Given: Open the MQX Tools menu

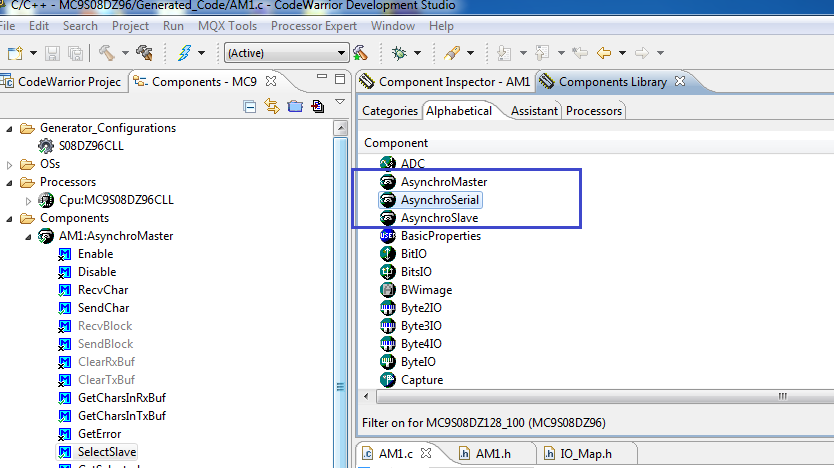Looking at the screenshot, I should tap(228, 26).
